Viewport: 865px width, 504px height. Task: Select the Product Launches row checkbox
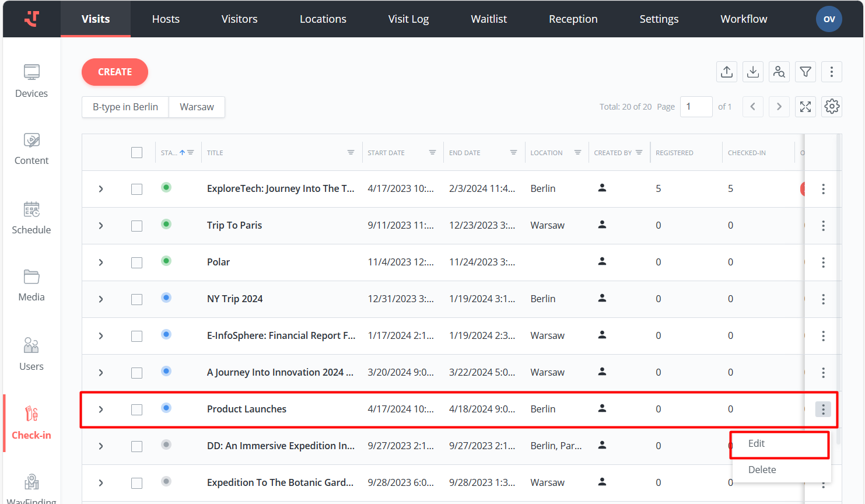136,409
